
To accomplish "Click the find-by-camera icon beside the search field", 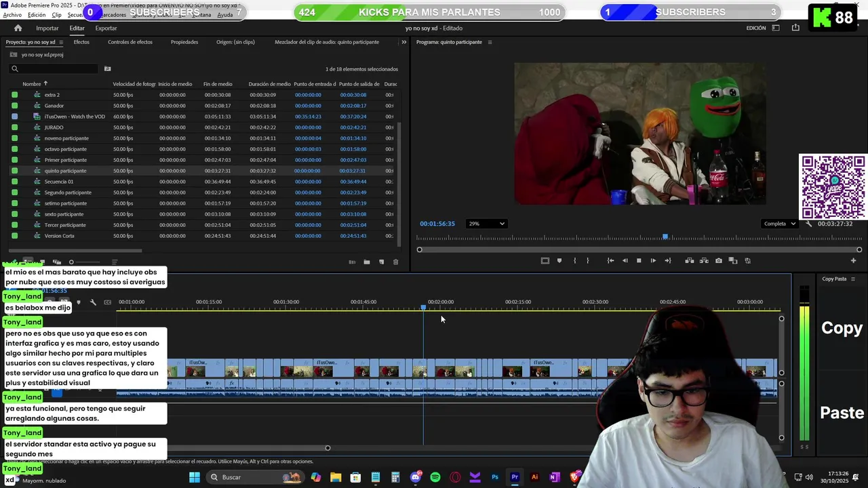I will click(107, 68).
